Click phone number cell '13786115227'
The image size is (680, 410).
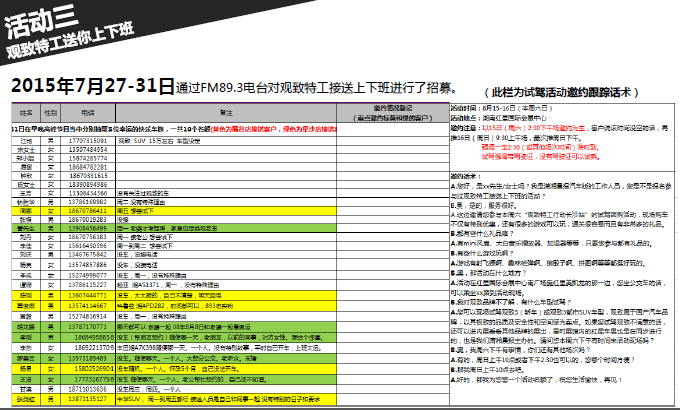pos(88,285)
